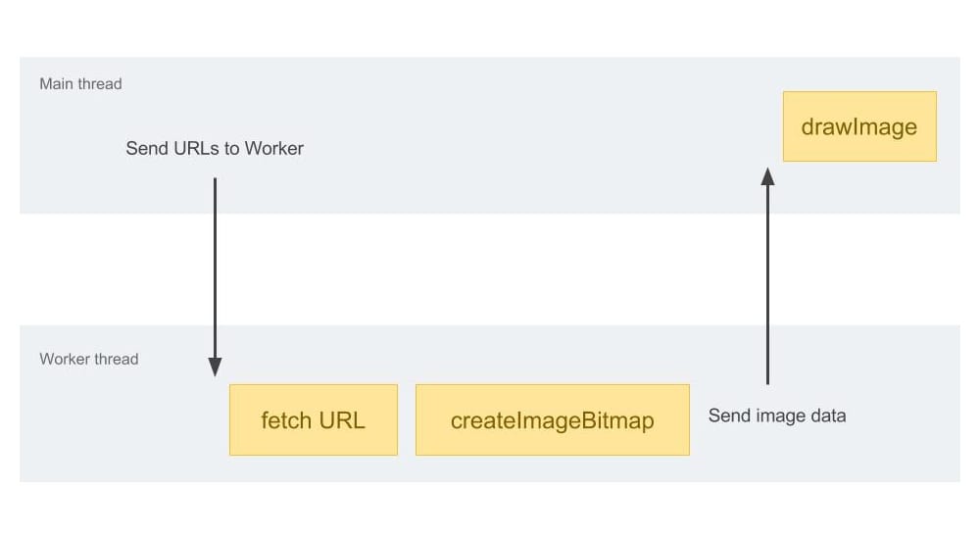Select the "Main thread" label

80,84
